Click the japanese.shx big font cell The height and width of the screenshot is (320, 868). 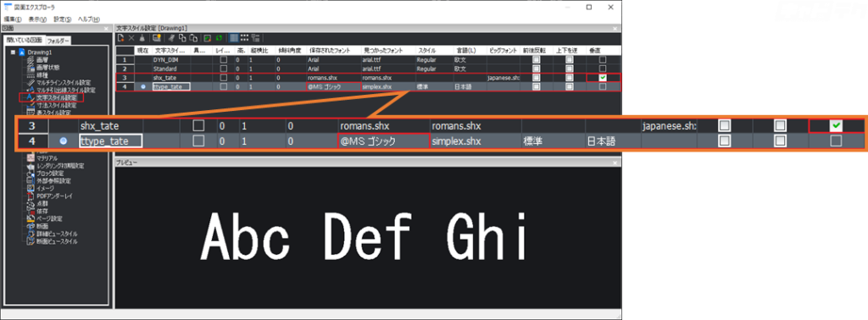tap(504, 78)
